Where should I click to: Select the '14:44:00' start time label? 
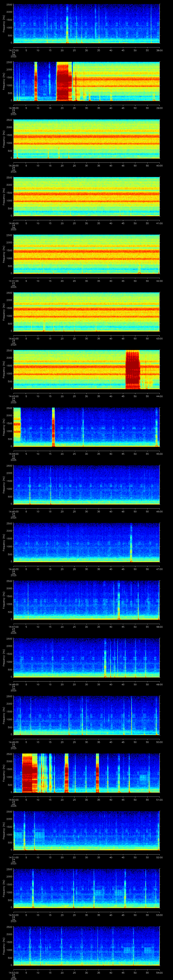click(13, 454)
